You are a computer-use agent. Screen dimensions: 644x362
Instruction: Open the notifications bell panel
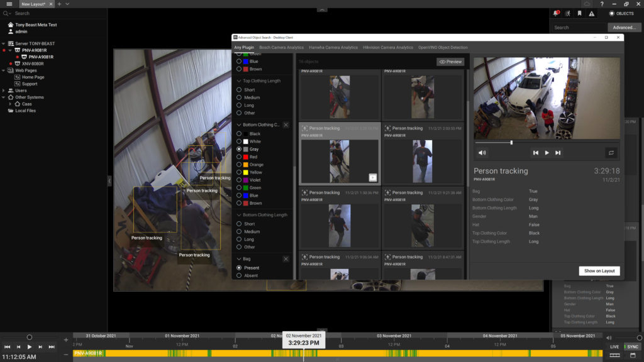556,14
